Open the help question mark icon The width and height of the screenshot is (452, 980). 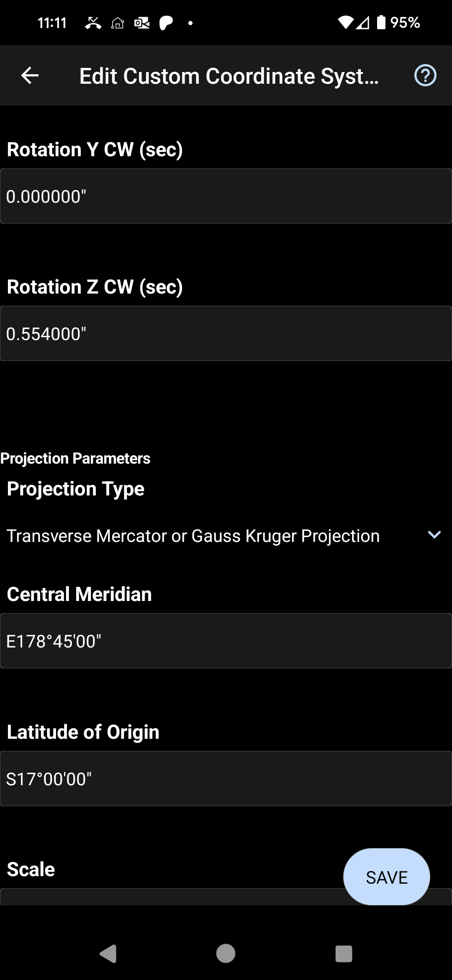pos(425,76)
